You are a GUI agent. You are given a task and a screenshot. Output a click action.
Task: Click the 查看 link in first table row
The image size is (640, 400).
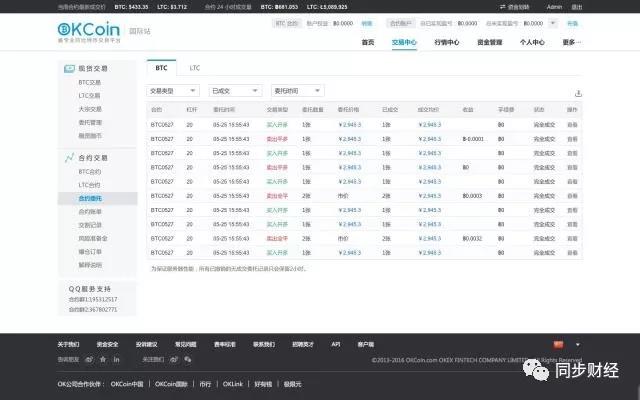point(572,124)
